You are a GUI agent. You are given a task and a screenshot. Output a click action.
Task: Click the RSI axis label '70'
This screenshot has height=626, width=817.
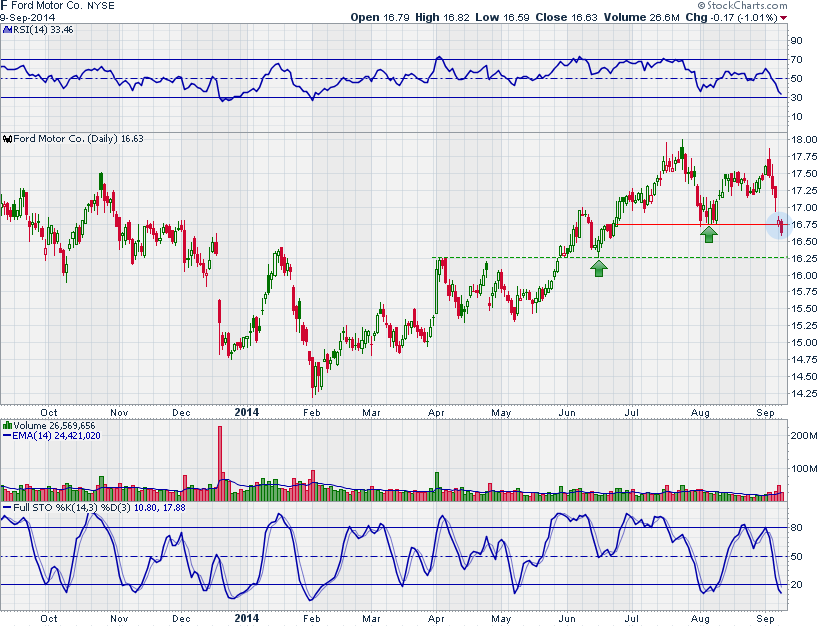pyautogui.click(x=797, y=59)
